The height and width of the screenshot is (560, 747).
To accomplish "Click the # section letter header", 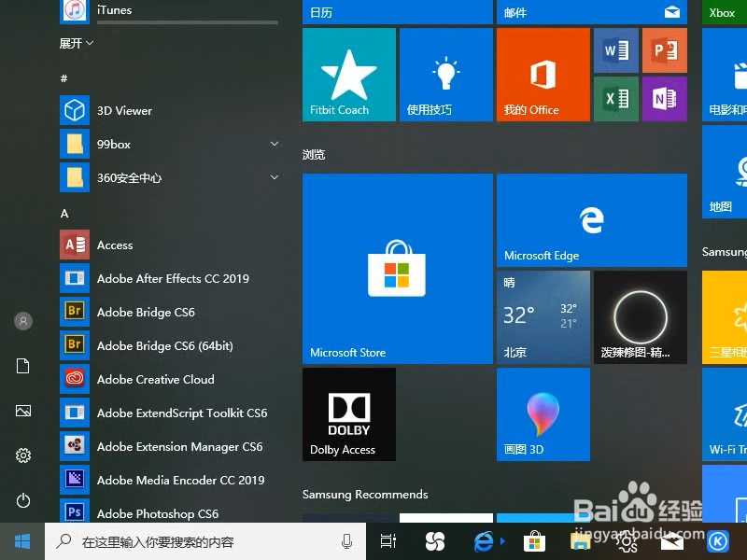I will click(63, 78).
